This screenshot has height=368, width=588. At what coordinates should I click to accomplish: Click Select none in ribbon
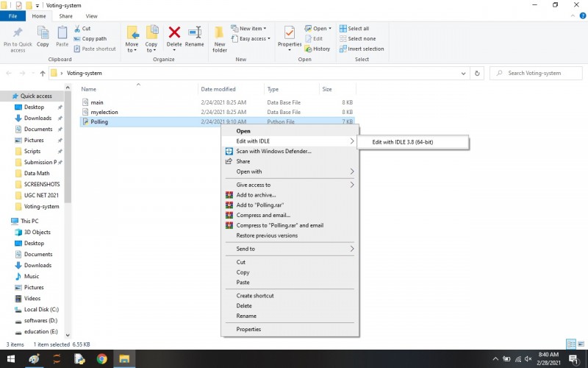tap(358, 38)
